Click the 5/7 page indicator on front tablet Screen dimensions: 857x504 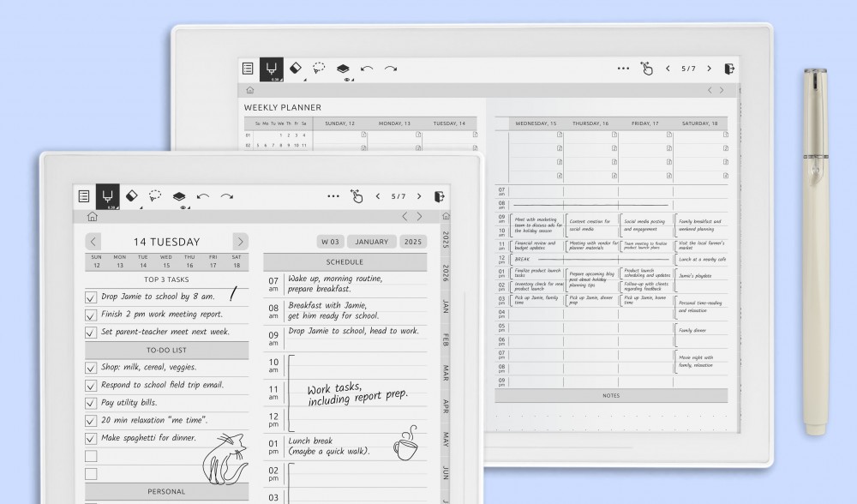tap(399, 196)
